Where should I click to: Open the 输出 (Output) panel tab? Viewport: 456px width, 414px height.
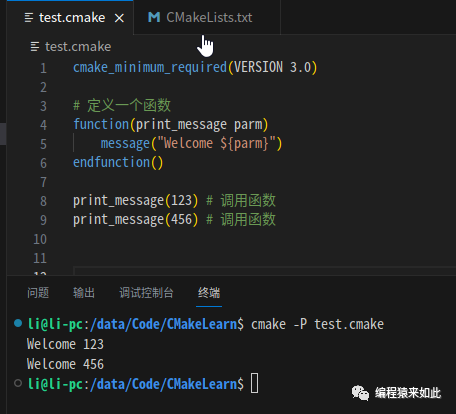[x=84, y=293]
